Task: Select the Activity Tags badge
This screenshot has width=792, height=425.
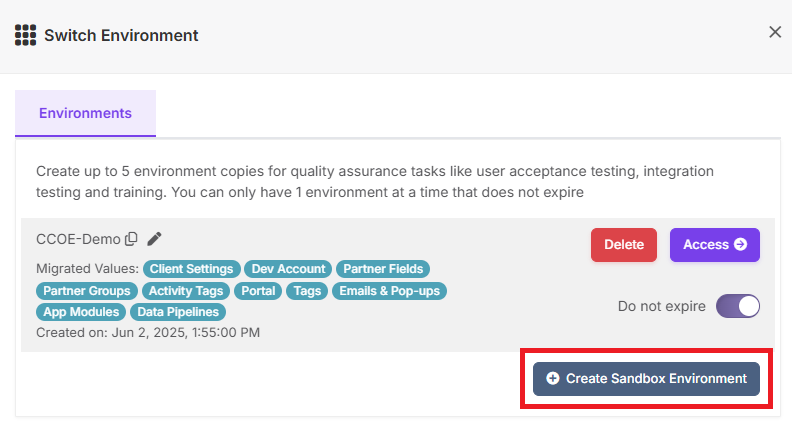Action: 186,291
